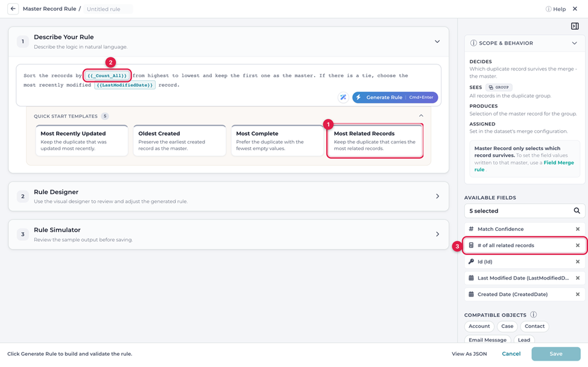
Task: Remove the Match Confidence field
Action: tap(578, 229)
